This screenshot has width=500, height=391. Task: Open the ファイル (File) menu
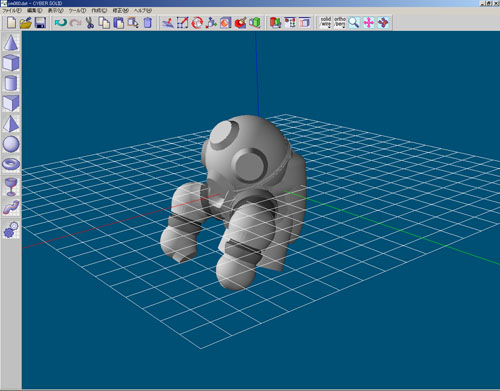pyautogui.click(x=12, y=11)
